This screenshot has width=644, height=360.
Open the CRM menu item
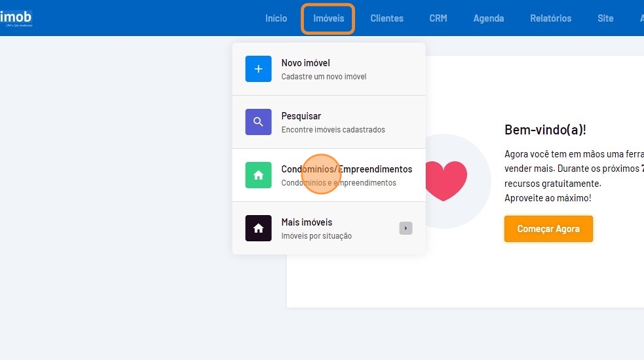tap(438, 18)
